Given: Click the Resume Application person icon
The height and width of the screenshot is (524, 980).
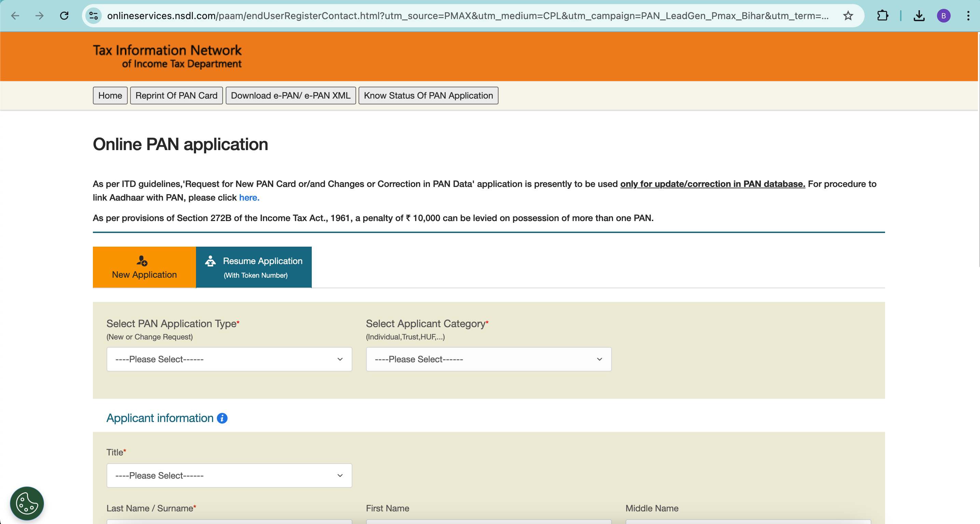Looking at the screenshot, I should [x=210, y=261].
